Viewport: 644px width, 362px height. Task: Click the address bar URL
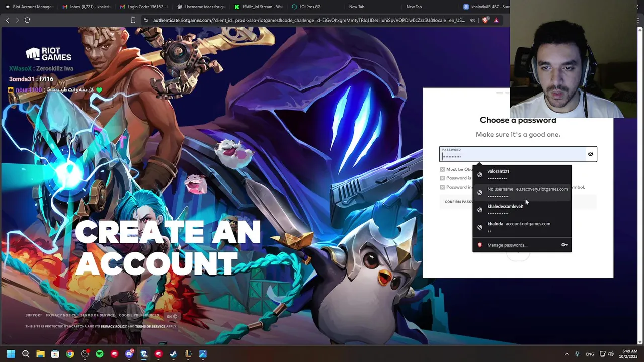(x=309, y=20)
